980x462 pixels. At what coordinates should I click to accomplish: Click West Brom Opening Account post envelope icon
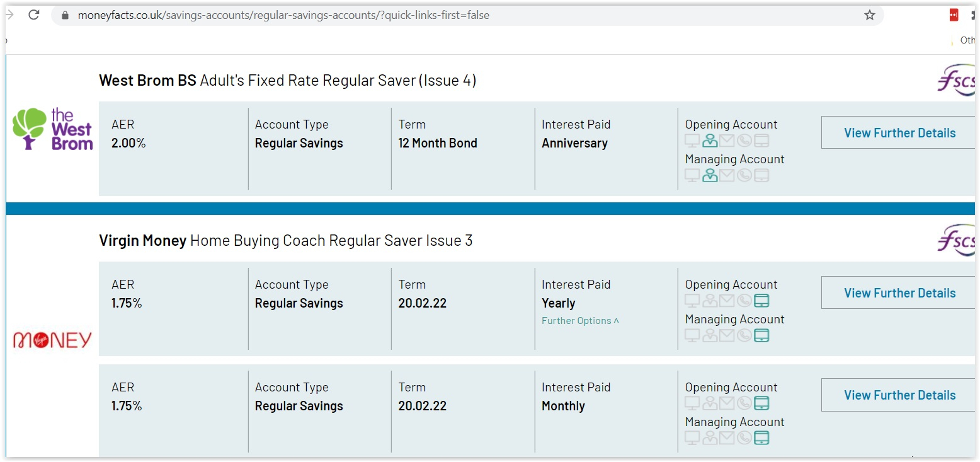[727, 141]
